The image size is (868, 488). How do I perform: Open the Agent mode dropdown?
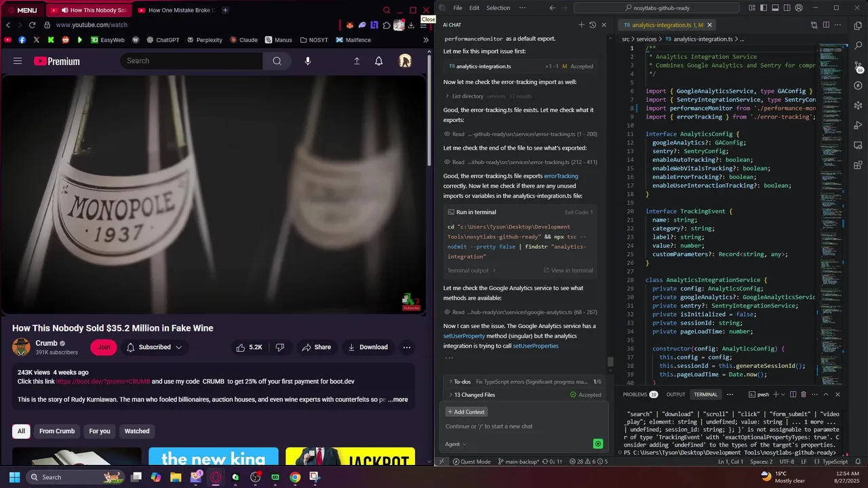[455, 444]
